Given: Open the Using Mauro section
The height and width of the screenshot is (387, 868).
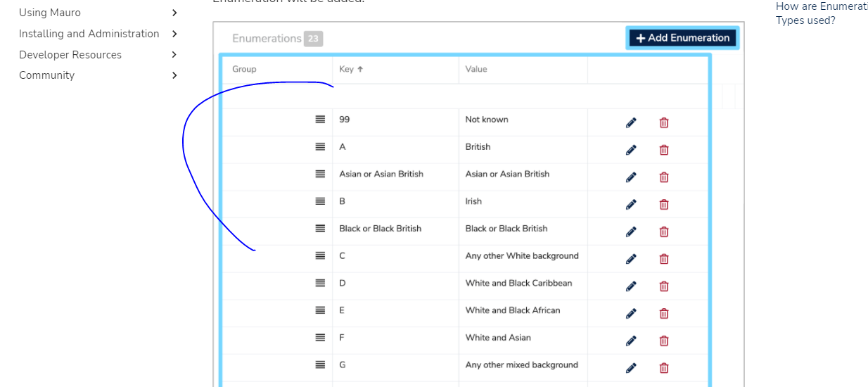Looking at the screenshot, I should tap(50, 13).
